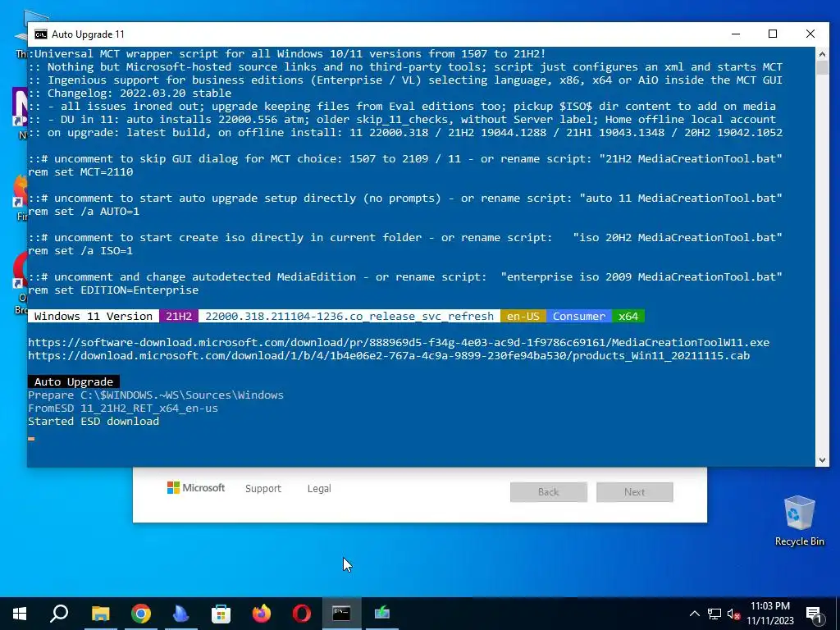Screen dimensions: 840x630
Task: Click 'rem set MCT=2110' line
Action: tap(80, 172)
